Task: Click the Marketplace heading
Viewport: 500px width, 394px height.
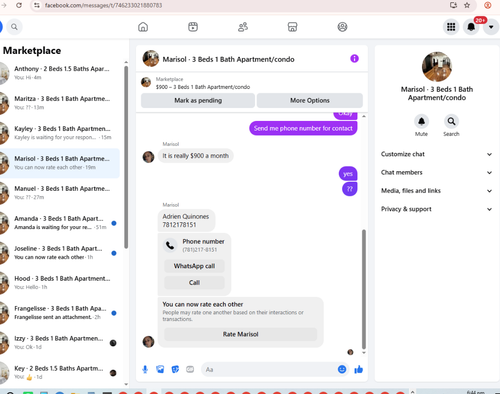Action: (x=32, y=51)
